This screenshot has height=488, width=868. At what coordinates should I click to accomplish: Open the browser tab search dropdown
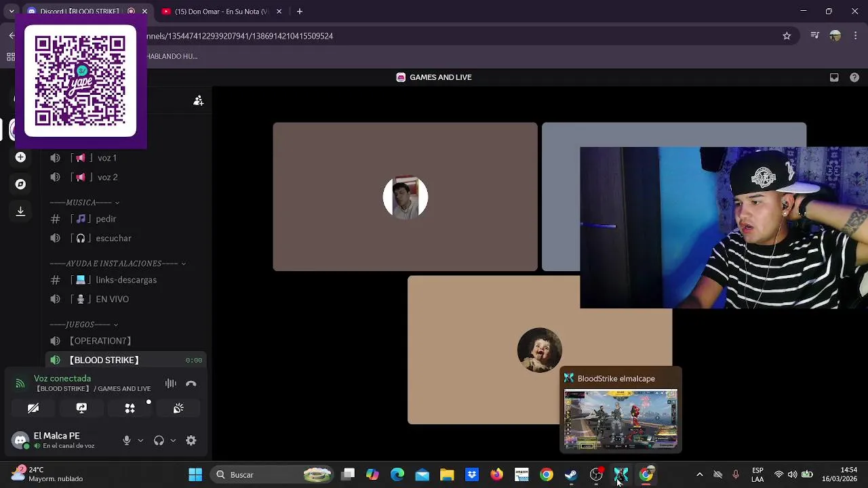click(12, 12)
